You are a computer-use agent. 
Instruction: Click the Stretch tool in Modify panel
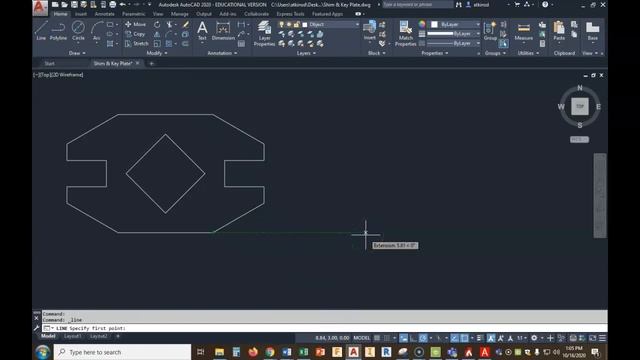tap(137, 43)
